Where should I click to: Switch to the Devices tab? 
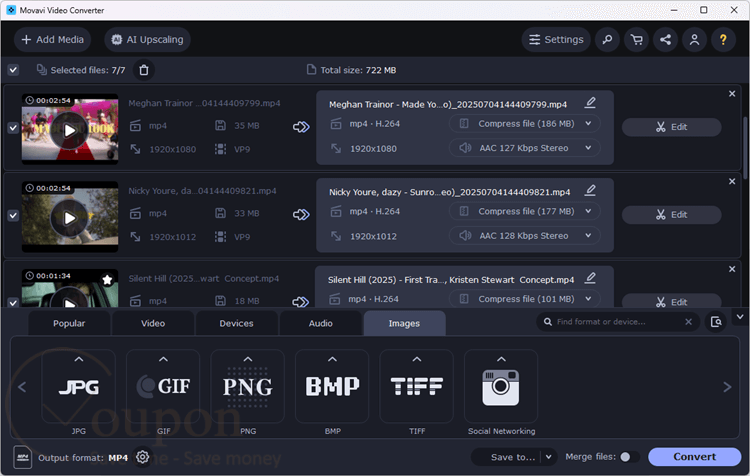click(236, 323)
